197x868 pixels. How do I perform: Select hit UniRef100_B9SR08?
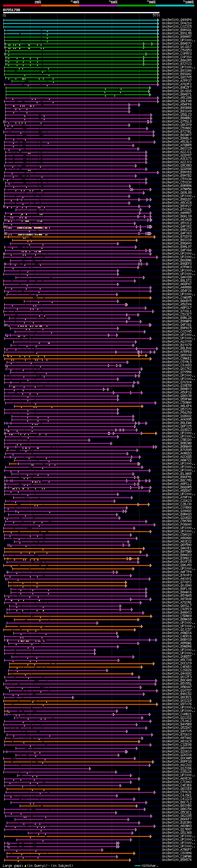(177, 108)
